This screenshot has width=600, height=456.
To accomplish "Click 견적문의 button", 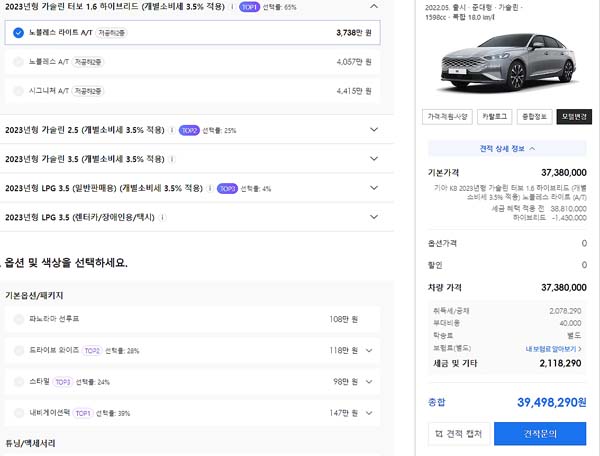I will 540,434.
